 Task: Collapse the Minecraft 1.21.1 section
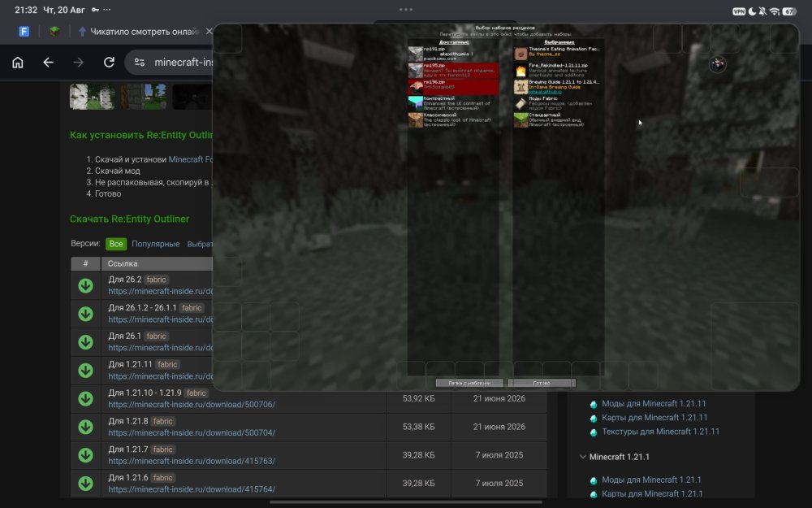582,457
